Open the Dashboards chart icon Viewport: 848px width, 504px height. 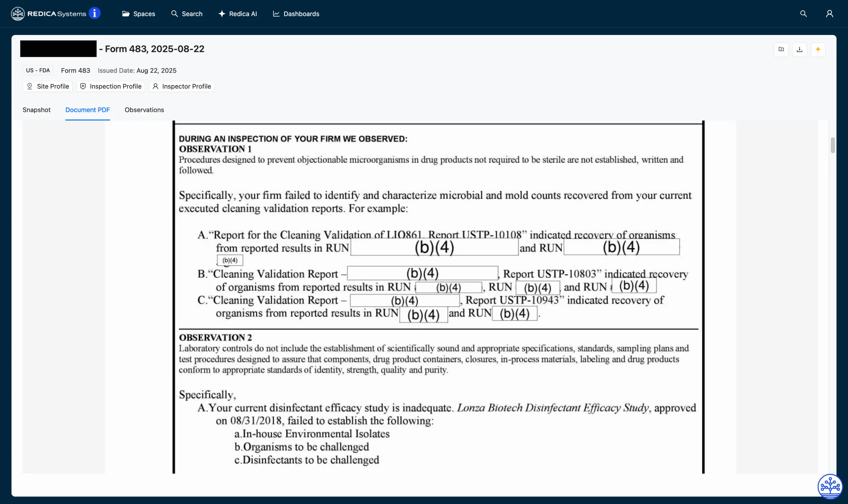tap(277, 14)
